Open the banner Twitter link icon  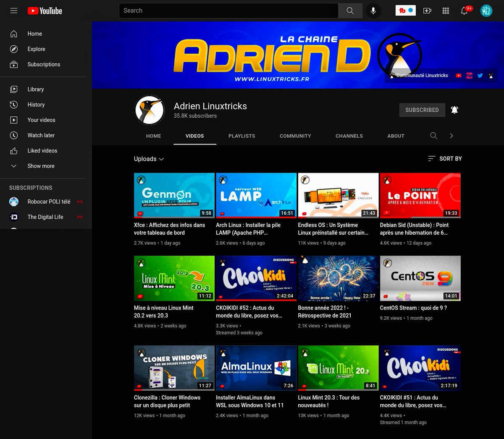480,76
